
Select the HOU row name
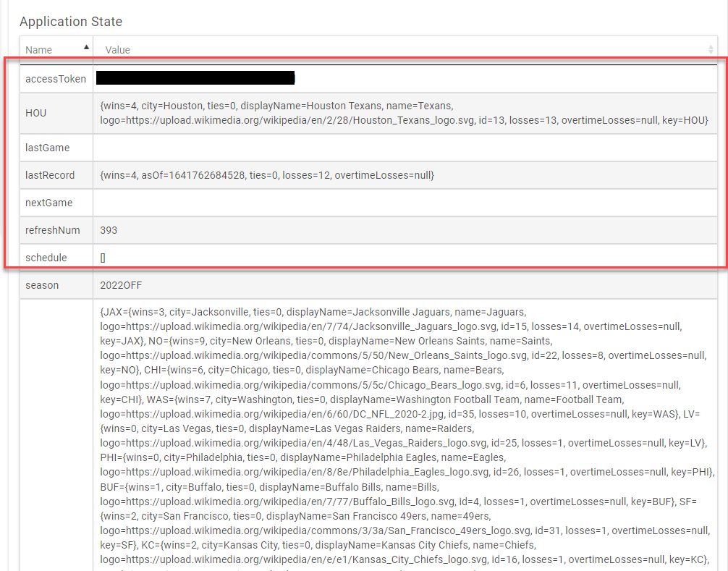point(35,113)
